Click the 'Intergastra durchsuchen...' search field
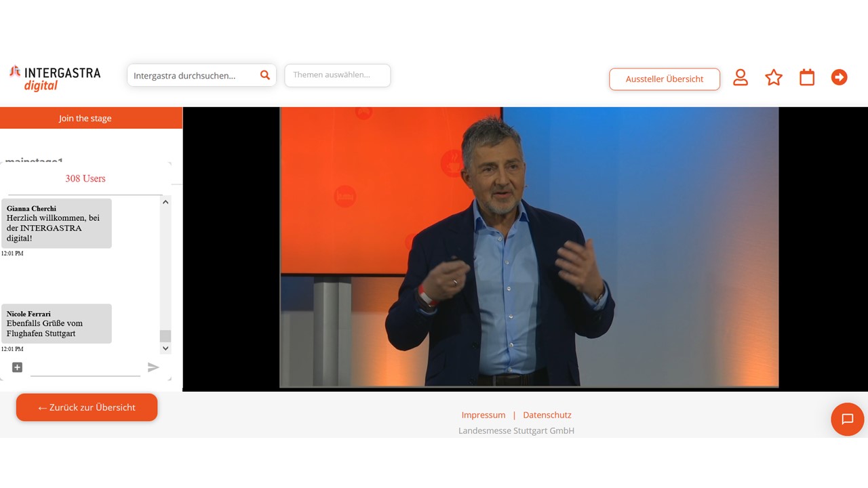The image size is (868, 488). 193,75
